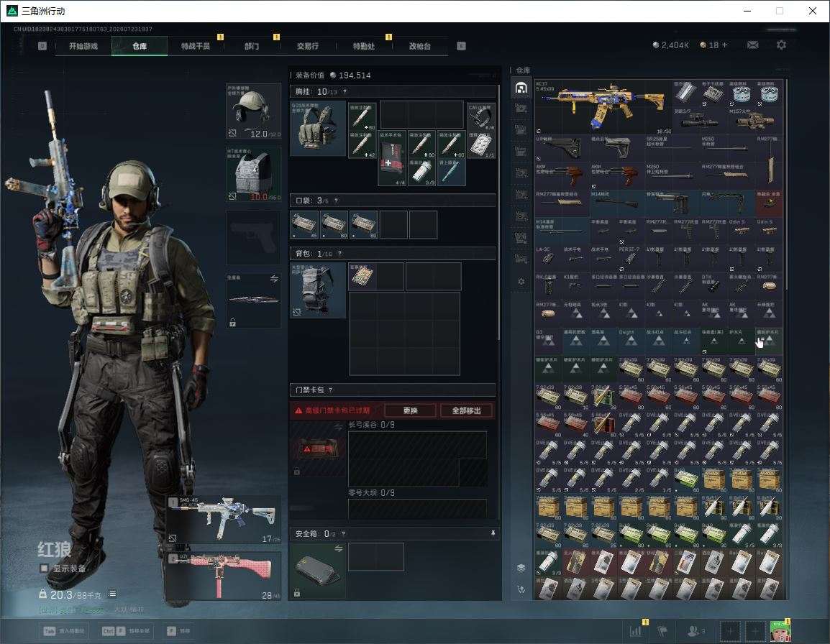Open warehouse sidebar settings gear icon
The image size is (830, 644).
pyautogui.click(x=521, y=282)
